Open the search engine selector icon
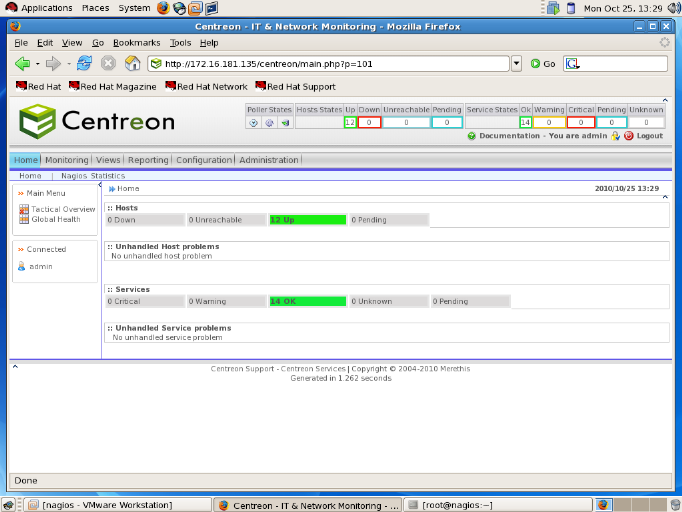 tap(572, 64)
